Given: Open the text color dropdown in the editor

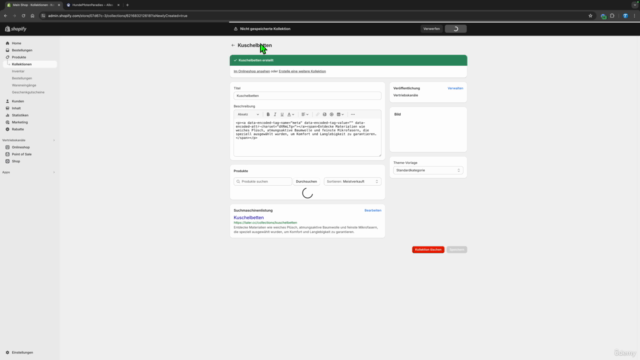Looking at the screenshot, I should (x=291, y=114).
